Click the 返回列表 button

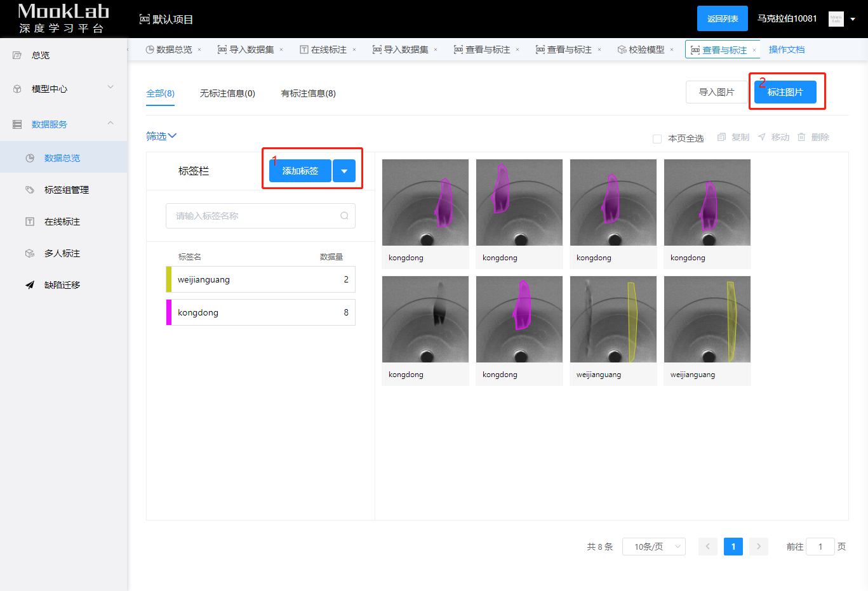(x=723, y=18)
